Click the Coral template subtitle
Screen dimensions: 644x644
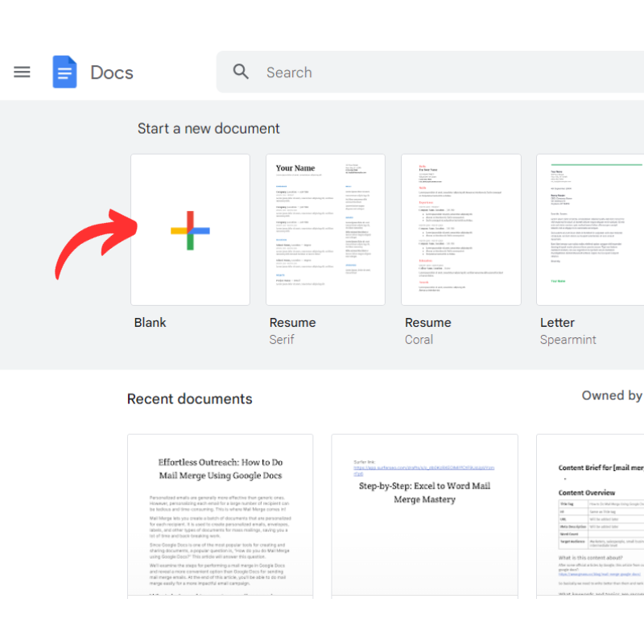419,340
